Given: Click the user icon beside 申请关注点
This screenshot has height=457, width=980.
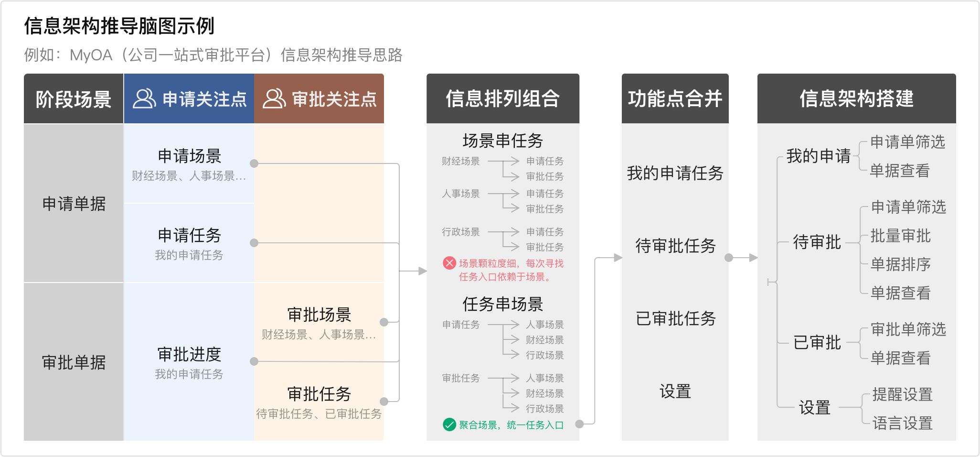Looking at the screenshot, I should [x=144, y=99].
